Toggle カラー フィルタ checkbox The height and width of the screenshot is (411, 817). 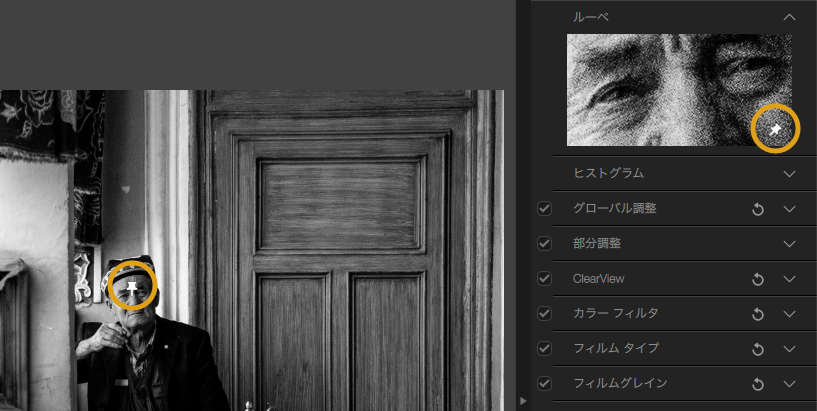[544, 314]
